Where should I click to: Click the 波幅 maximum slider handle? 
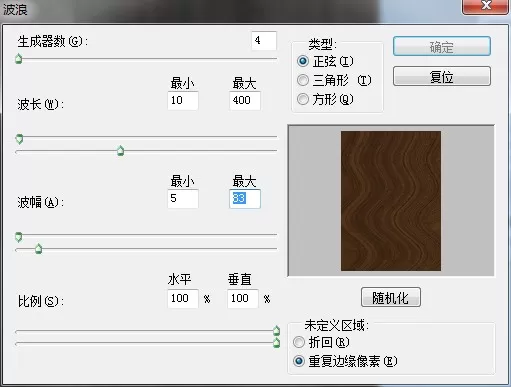(39, 249)
